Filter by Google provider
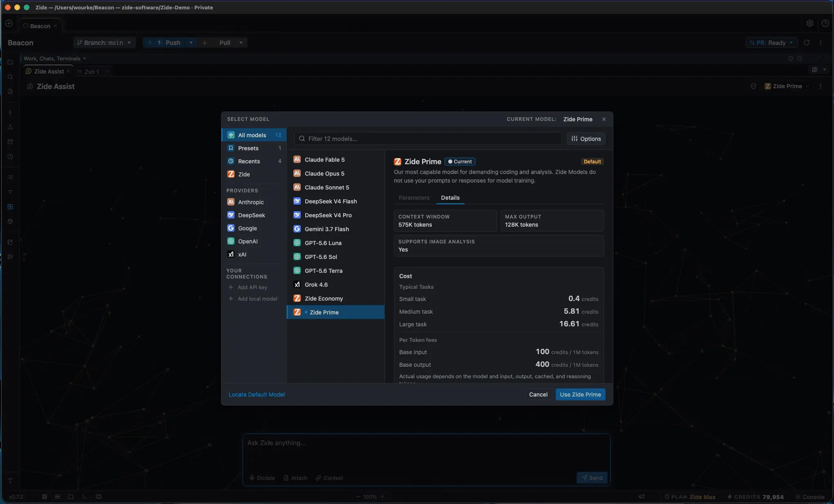Viewport: 834px width, 504px height. (x=254, y=228)
